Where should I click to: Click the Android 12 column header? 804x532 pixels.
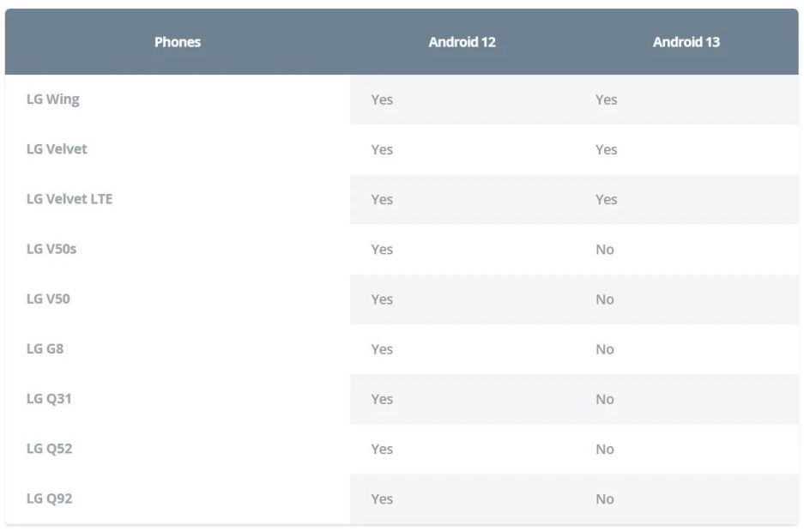(x=462, y=42)
